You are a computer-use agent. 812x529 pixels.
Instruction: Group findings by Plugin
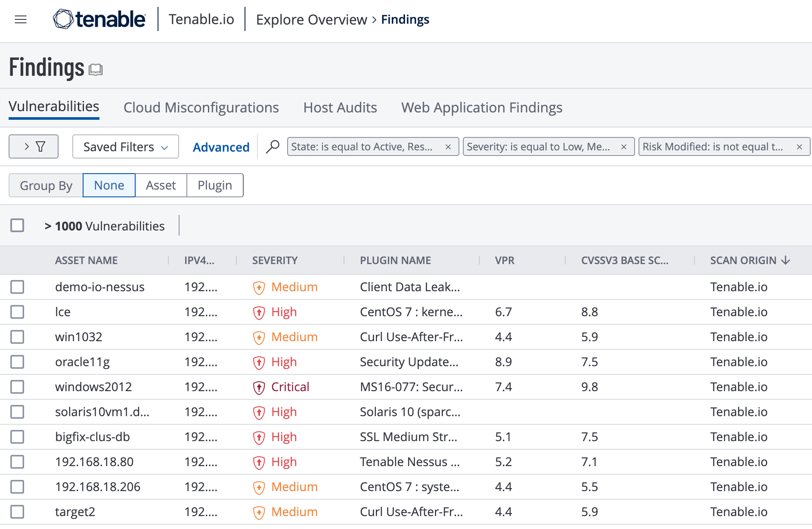tap(214, 185)
